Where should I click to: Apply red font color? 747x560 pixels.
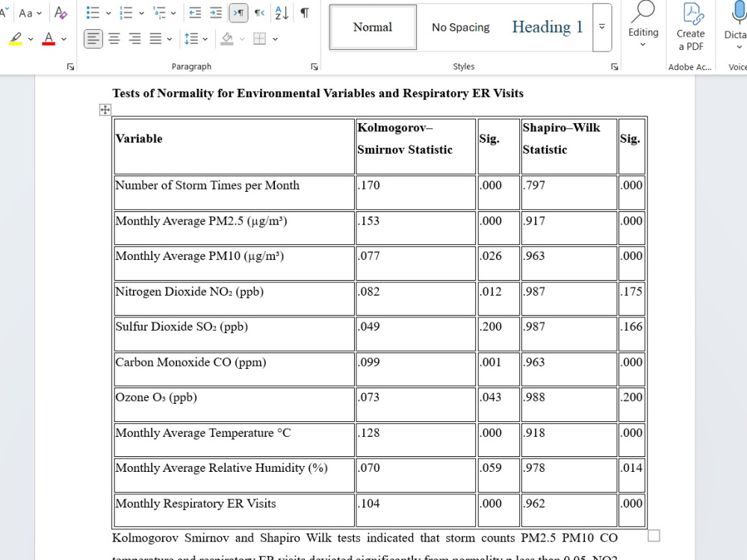[x=49, y=39]
